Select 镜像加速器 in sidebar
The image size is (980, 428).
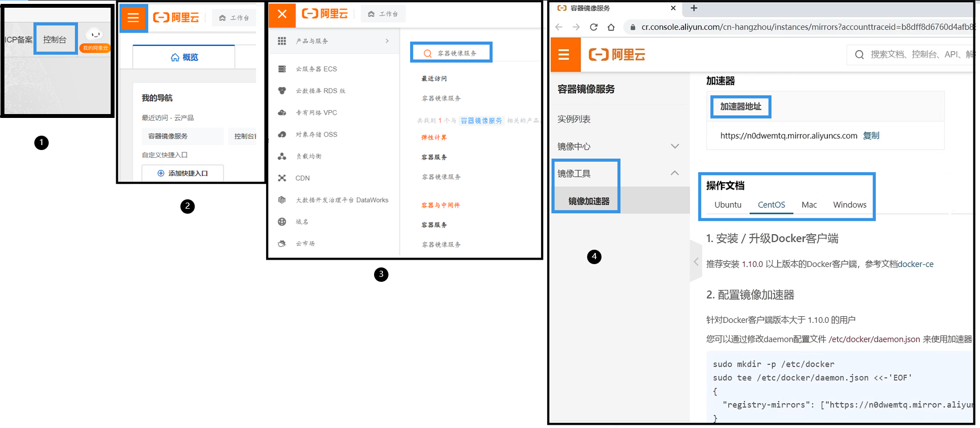[x=589, y=201]
